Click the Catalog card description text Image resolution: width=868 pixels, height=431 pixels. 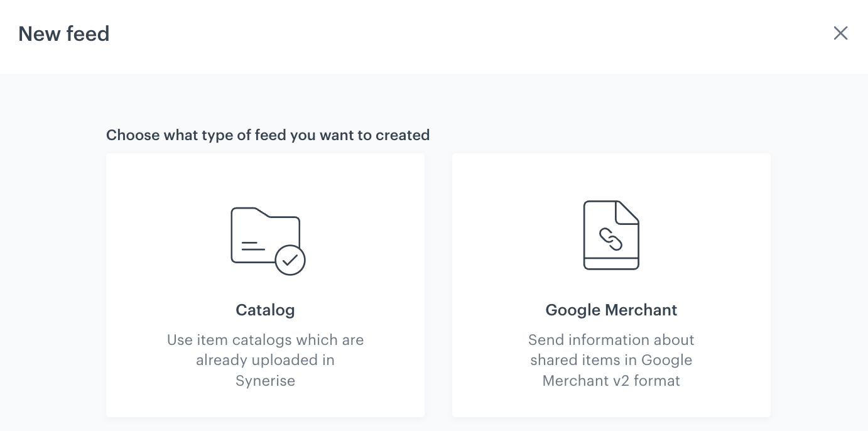point(265,360)
